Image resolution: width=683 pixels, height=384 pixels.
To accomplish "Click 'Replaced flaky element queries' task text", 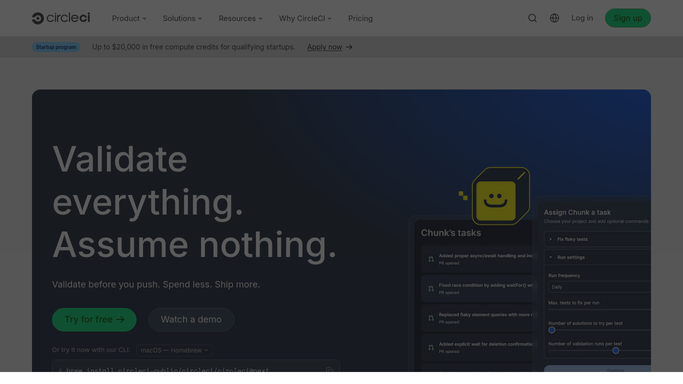I will 485,315.
